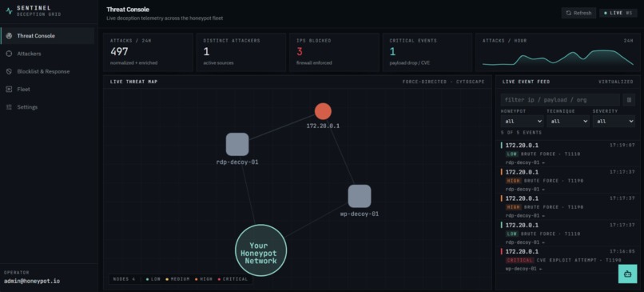Viewport: 644px width, 292px height.
Task: Click wp-decoy-01 link in critical event
Action: [521, 269]
